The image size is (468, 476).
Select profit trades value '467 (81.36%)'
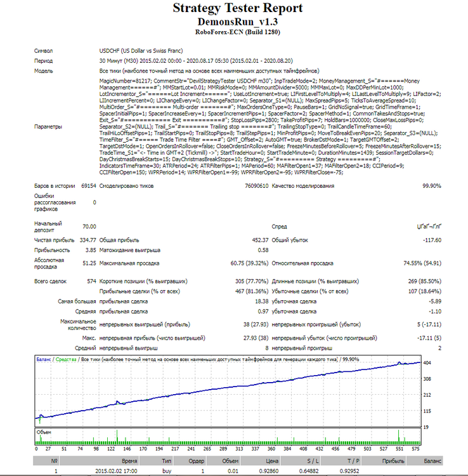252,291
